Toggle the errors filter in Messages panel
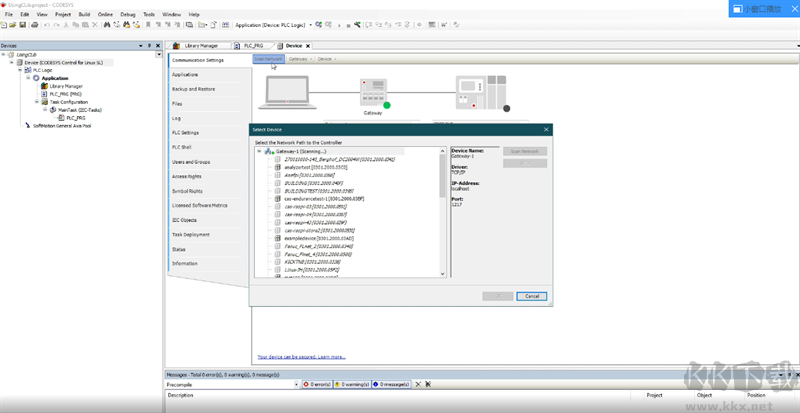800x413 pixels. click(x=319, y=384)
